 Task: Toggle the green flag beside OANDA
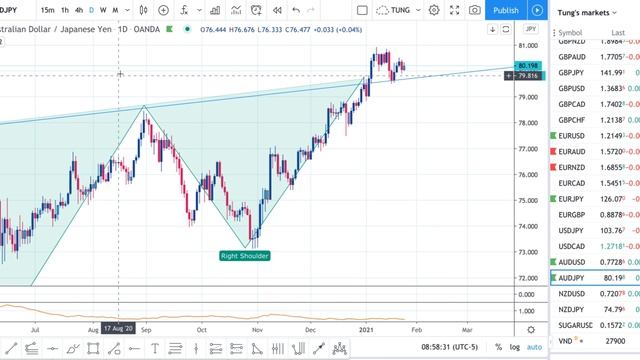tap(169, 29)
